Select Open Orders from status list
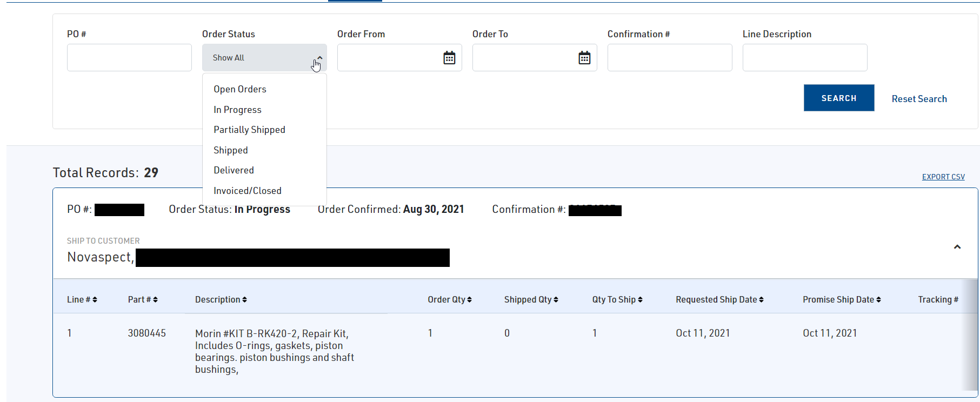The width and height of the screenshot is (980, 402). [x=240, y=89]
